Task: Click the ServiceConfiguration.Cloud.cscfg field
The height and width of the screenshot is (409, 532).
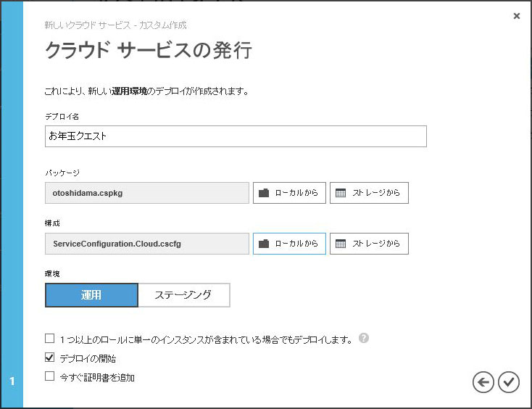Action: (147, 244)
